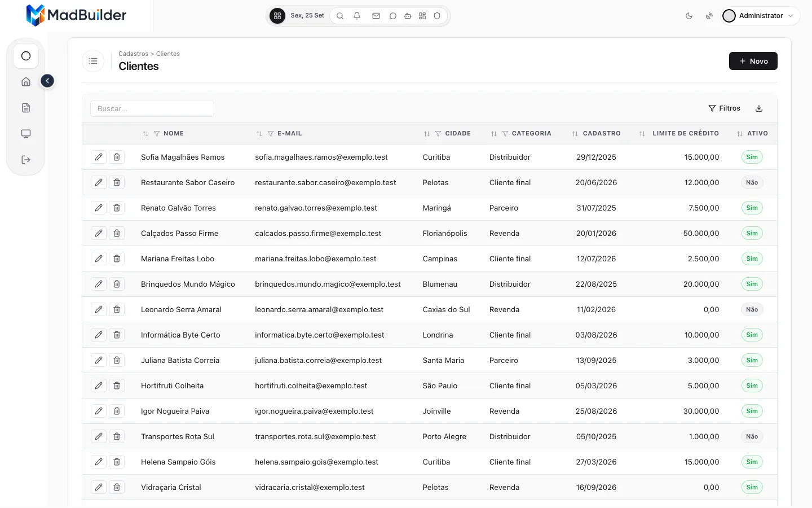Collapse the sidebar with the chevron arrow
The height and width of the screenshot is (508, 812).
click(47, 81)
